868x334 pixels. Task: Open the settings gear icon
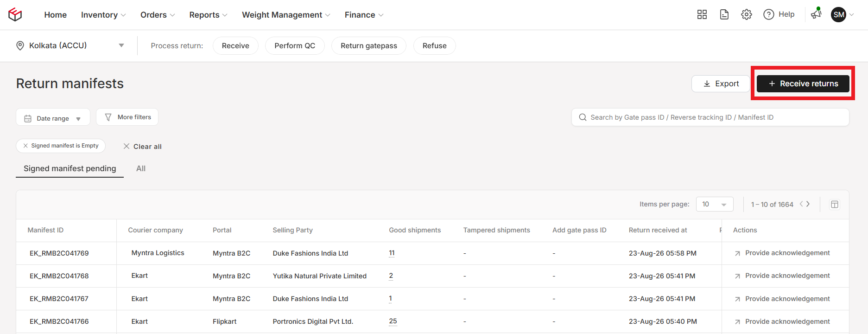[x=747, y=15]
